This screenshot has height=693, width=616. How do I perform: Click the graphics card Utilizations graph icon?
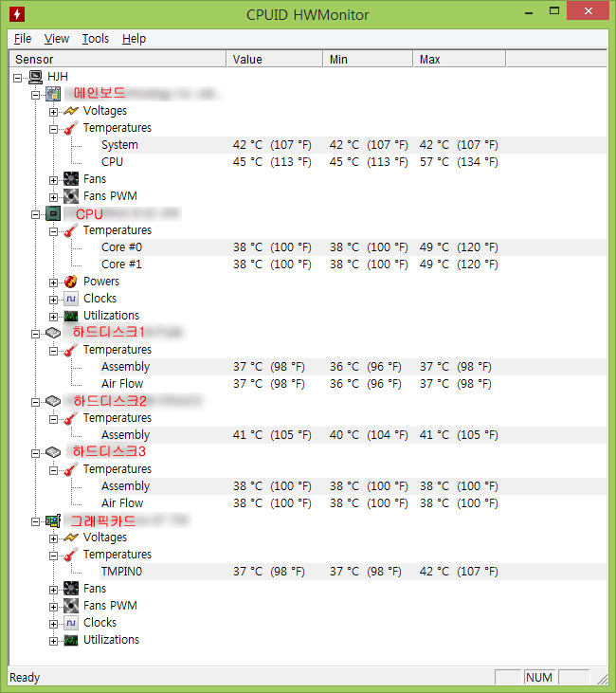tap(71, 641)
